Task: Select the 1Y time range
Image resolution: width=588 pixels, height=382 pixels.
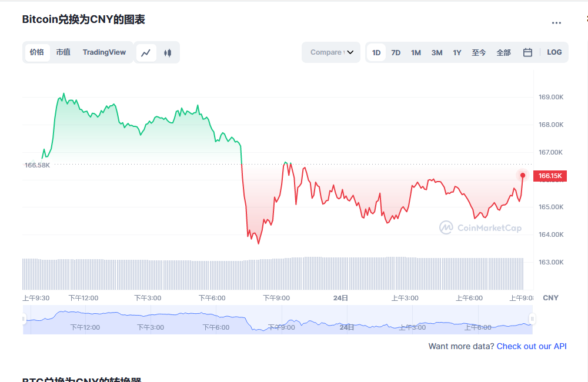Action: [x=457, y=52]
